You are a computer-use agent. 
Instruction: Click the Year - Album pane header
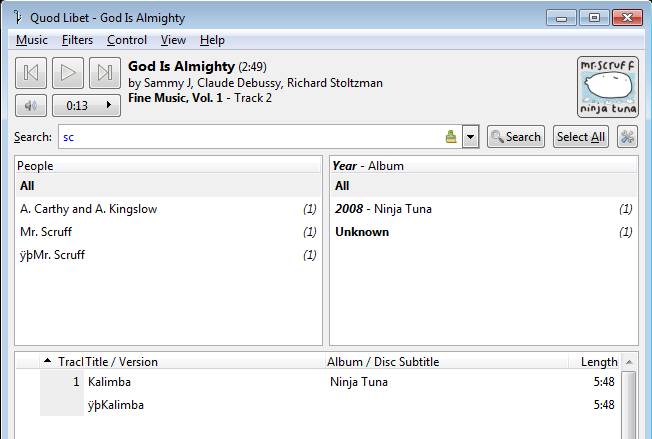click(484, 165)
